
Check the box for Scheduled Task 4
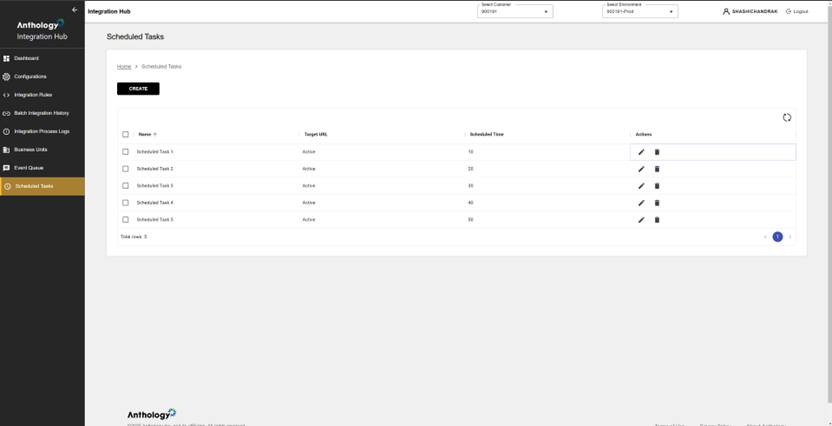coord(125,203)
